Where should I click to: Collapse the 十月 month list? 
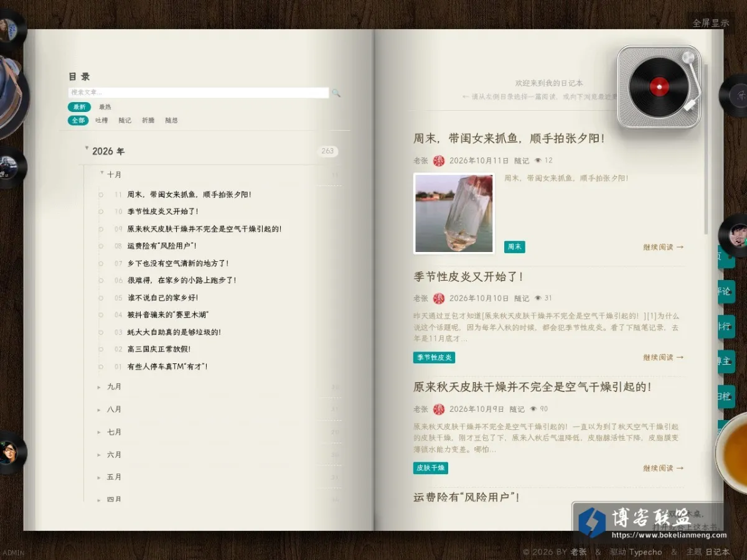[102, 174]
